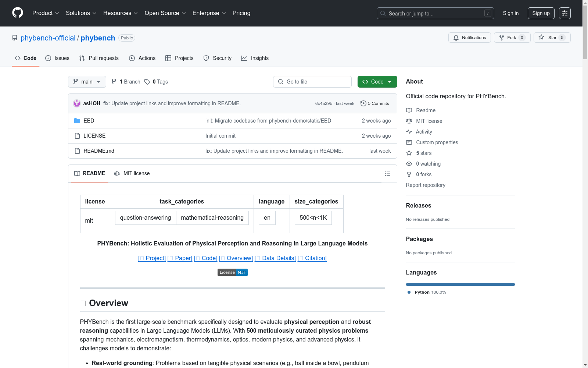Screen dimensions: 588x368
Task: Open the green Code dropdown button
Action: coord(377,82)
